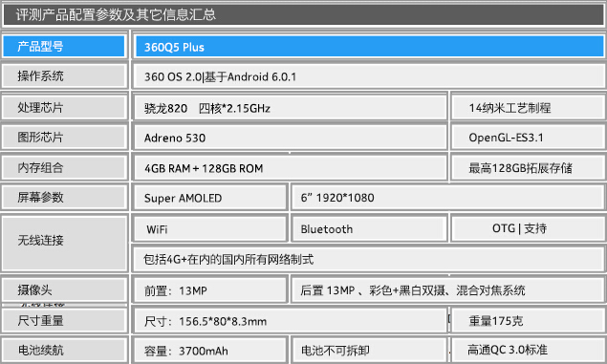Click the 重量175克 cell
The height and width of the screenshot is (364, 607).
(528, 321)
